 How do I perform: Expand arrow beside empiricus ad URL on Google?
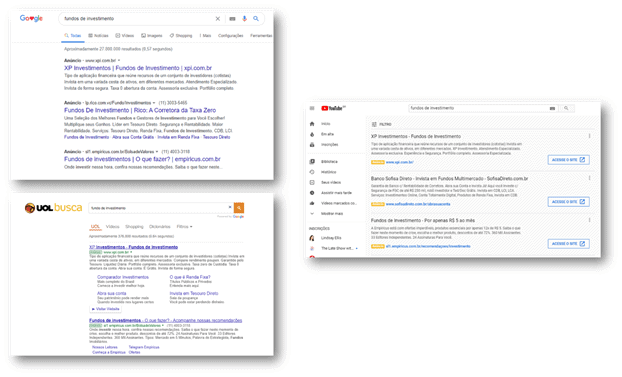(x=157, y=152)
